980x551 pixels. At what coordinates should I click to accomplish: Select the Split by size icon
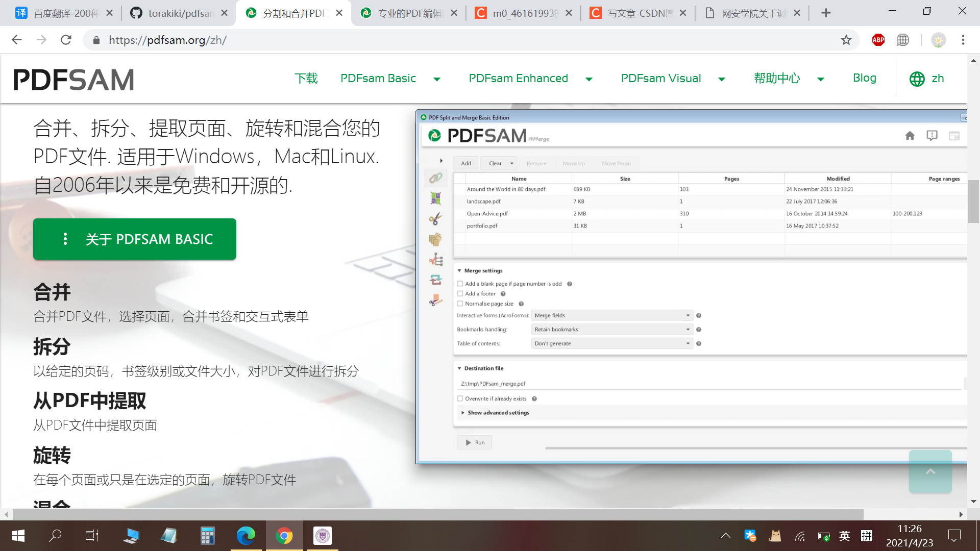coord(435,300)
